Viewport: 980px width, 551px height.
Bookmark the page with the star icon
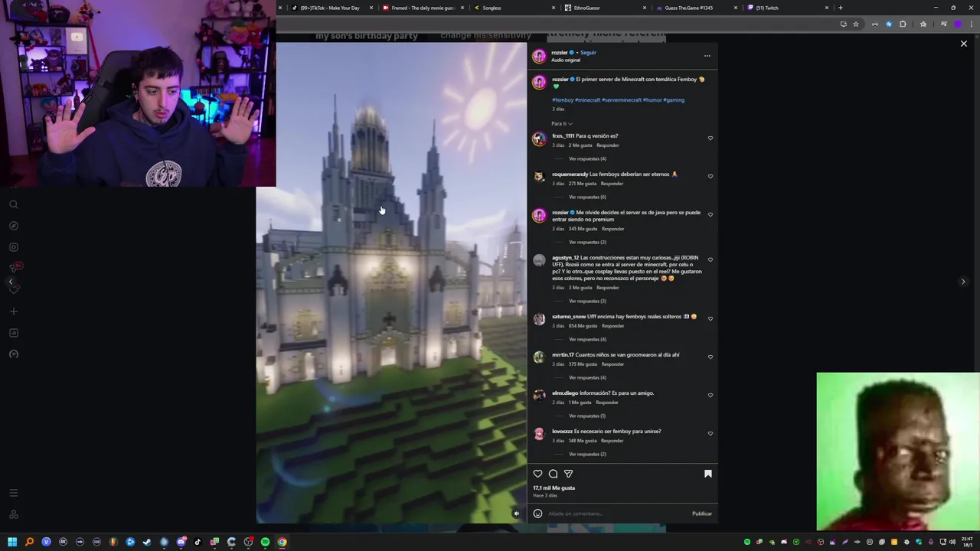(856, 24)
